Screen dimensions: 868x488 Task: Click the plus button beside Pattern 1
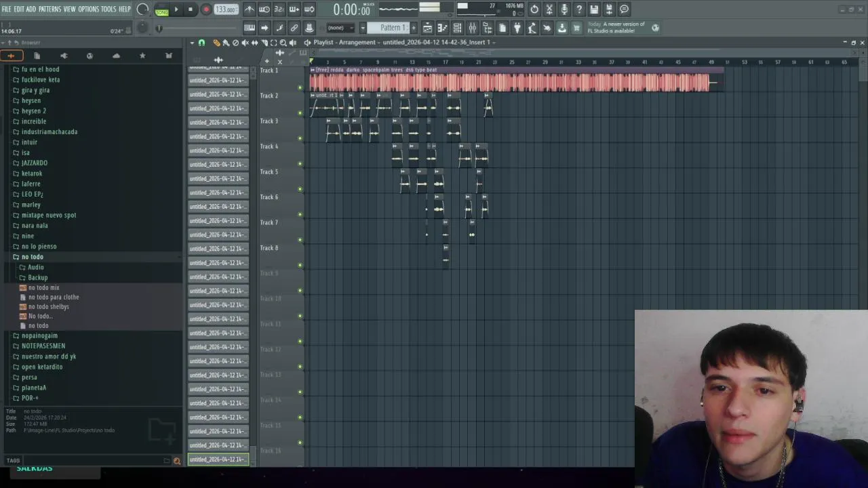click(413, 28)
